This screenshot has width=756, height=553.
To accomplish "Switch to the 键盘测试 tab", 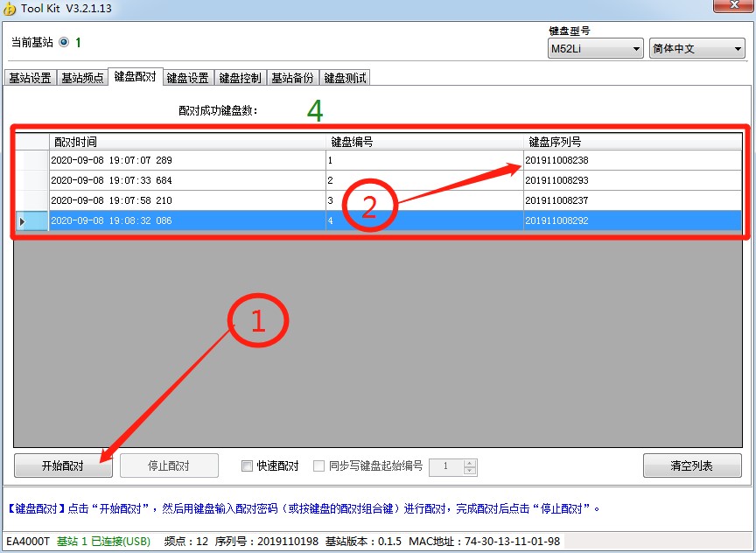I will click(x=345, y=78).
